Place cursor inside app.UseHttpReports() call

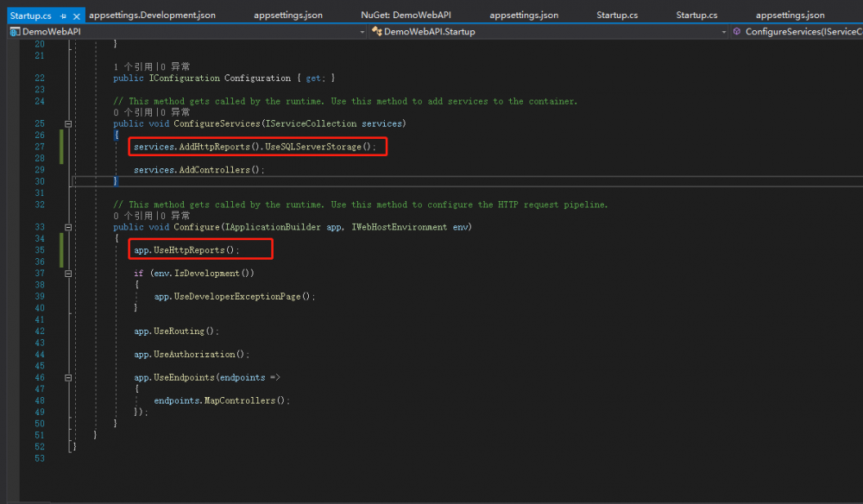pyautogui.click(x=197, y=249)
